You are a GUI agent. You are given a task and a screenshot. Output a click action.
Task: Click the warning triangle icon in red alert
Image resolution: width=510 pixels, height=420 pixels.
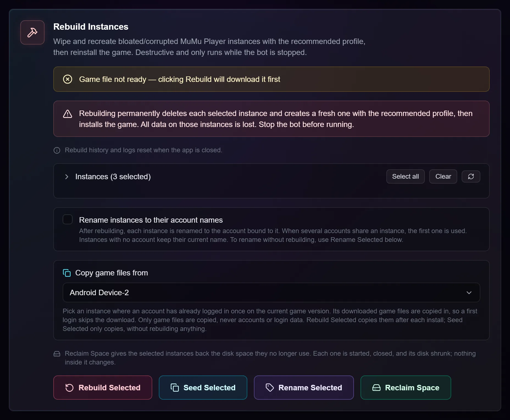(68, 114)
